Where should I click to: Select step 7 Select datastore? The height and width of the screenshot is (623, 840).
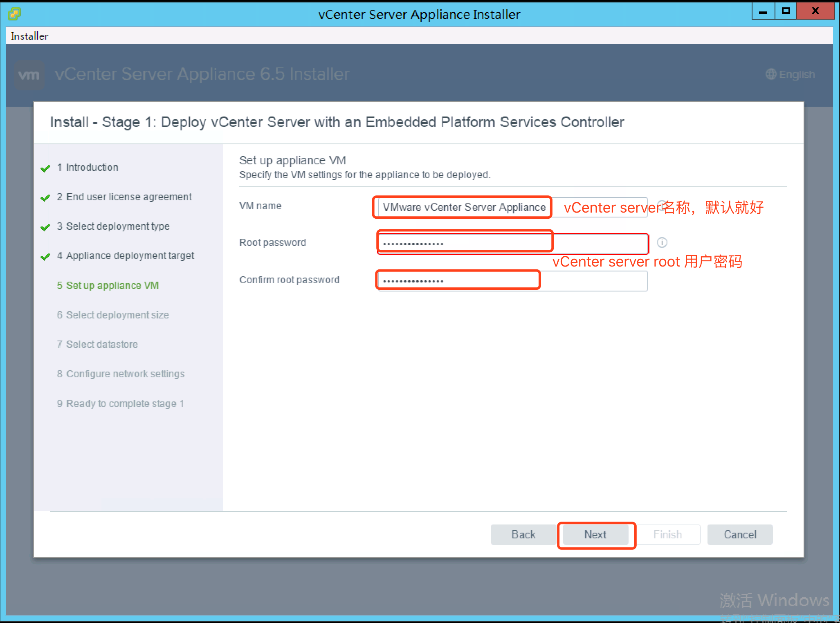97,344
